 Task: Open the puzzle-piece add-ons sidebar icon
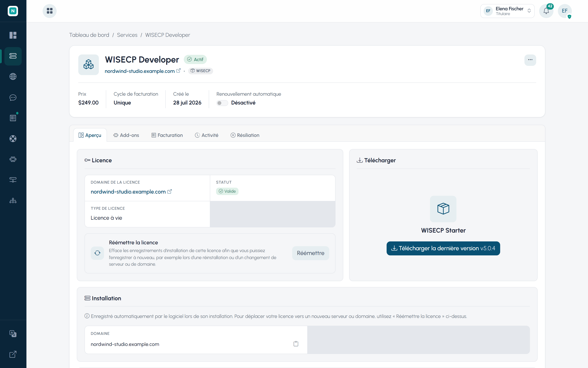tap(13, 159)
